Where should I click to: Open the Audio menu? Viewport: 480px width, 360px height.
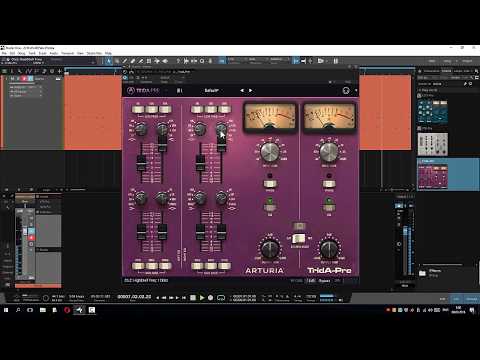pos(54,53)
